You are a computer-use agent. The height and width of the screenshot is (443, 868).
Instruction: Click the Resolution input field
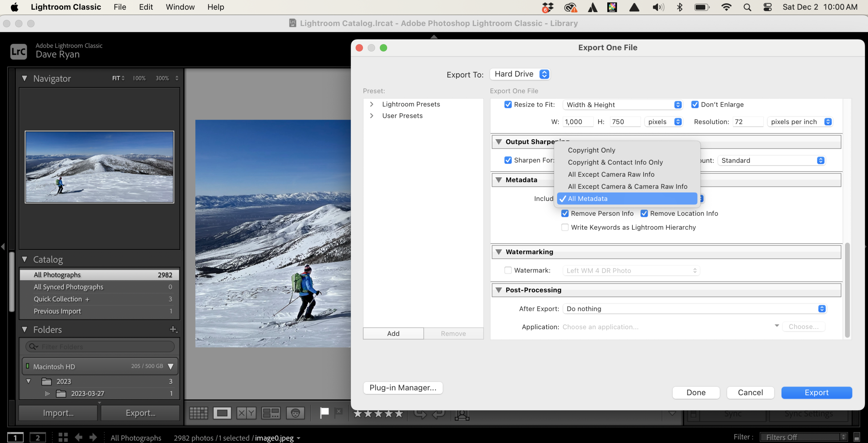(x=746, y=122)
